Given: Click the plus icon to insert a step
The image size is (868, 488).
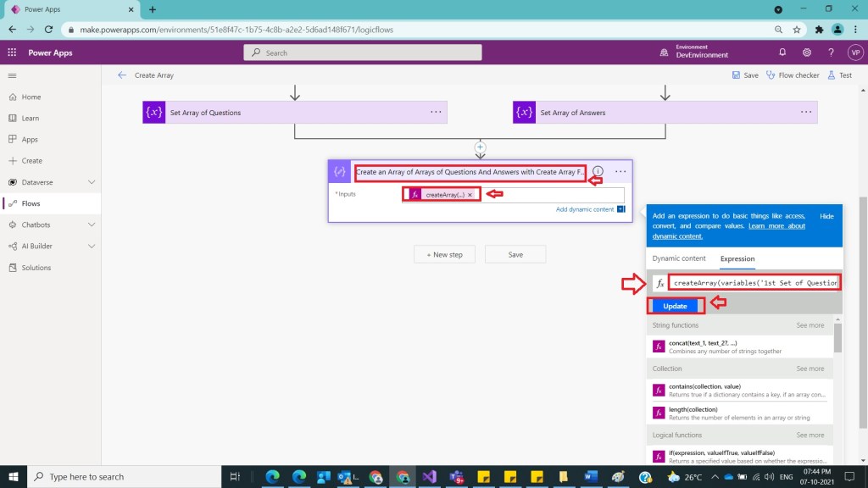Looking at the screenshot, I should 480,147.
